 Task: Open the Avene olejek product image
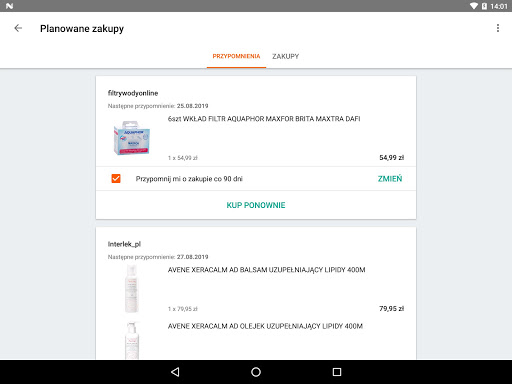132,340
